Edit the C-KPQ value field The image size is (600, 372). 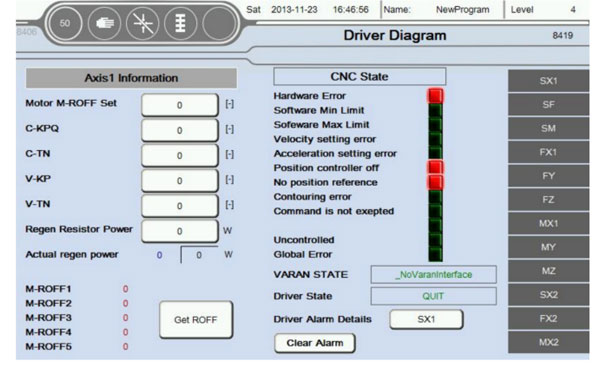coord(180,130)
